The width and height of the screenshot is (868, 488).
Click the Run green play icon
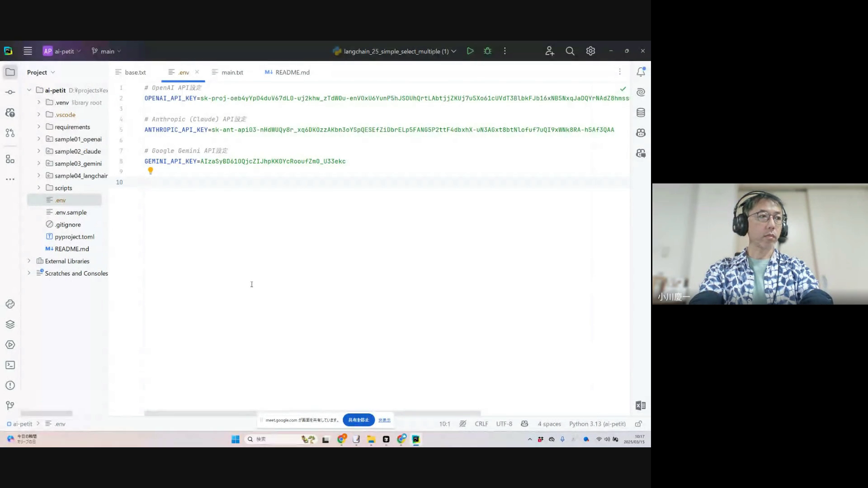click(x=470, y=51)
